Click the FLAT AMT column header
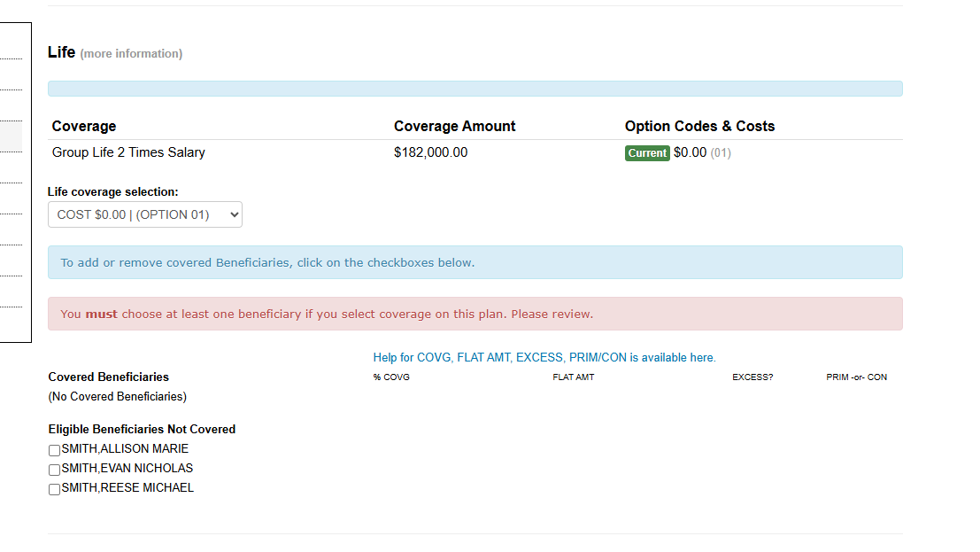This screenshot has width=980, height=552. click(x=573, y=377)
